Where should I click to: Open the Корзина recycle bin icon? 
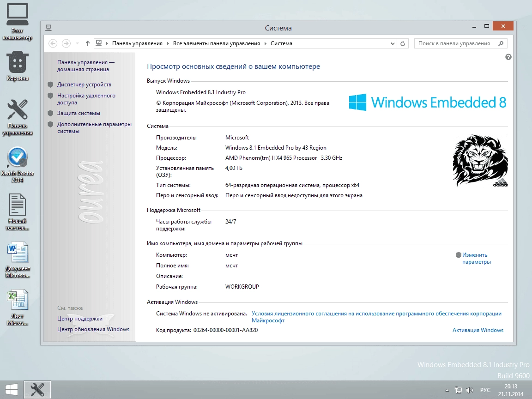click(x=17, y=66)
